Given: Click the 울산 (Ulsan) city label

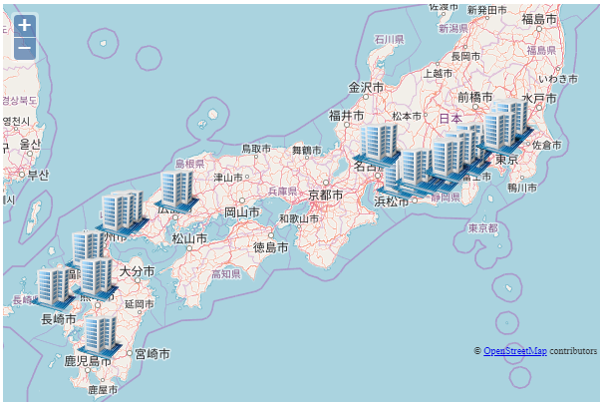Looking at the screenshot, I should pyautogui.click(x=30, y=144).
